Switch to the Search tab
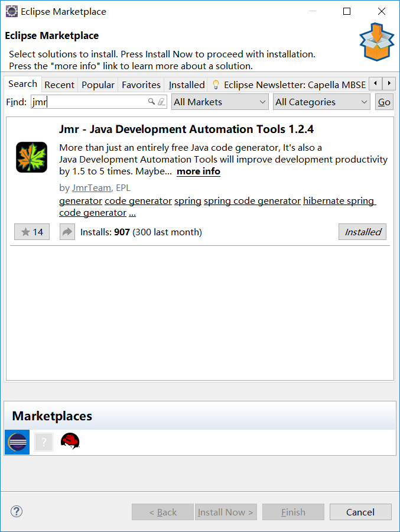The height and width of the screenshot is (532, 400). click(22, 84)
